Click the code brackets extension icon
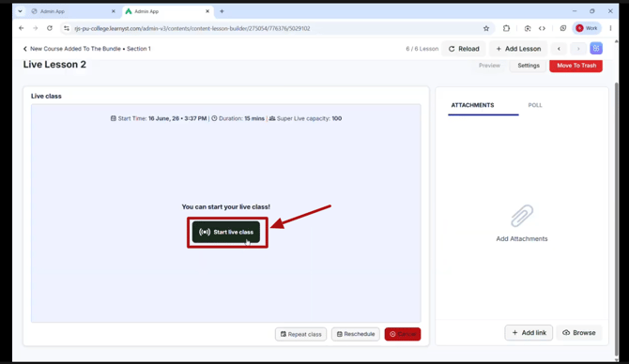Screen dimensions: 629x364 coord(542,28)
